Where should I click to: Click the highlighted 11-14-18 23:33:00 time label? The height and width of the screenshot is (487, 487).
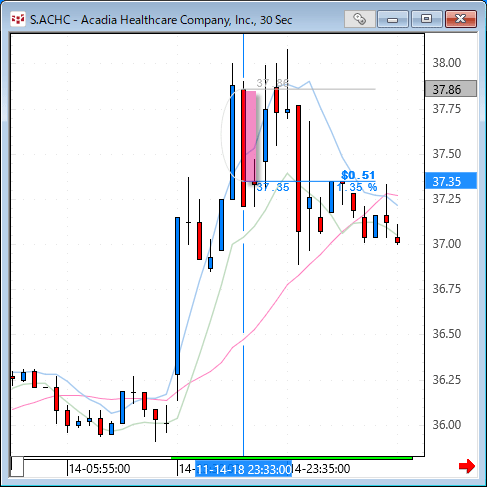point(243,469)
